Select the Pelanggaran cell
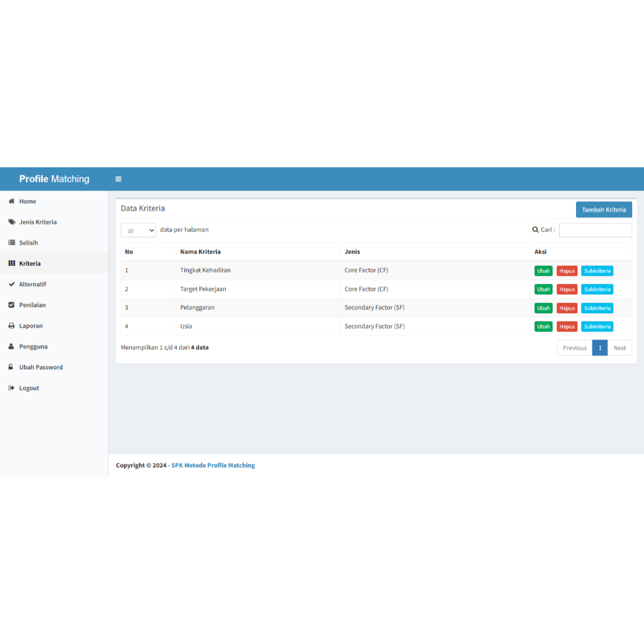This screenshot has width=644, height=644. (x=258, y=308)
